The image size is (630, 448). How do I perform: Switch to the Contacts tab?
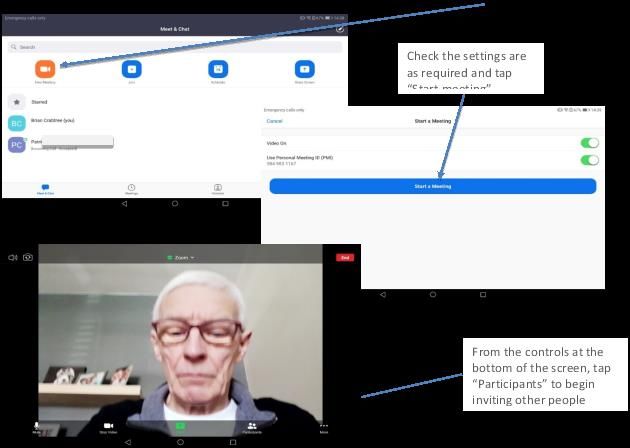[218, 189]
